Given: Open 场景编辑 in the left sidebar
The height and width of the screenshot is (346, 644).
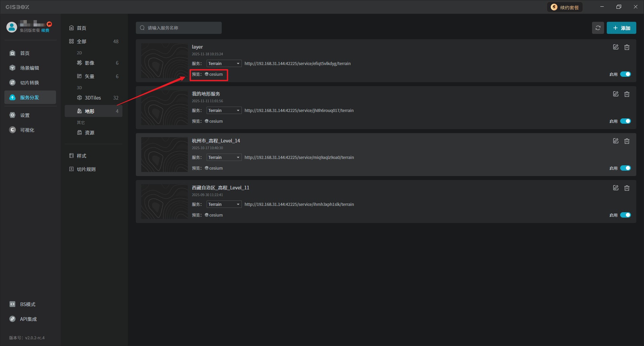Looking at the screenshot, I should (30, 68).
